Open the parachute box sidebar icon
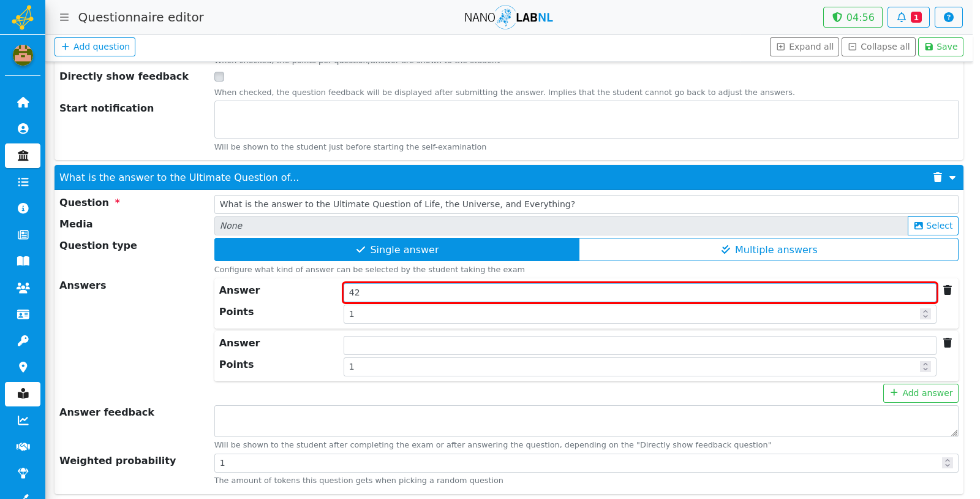 pos(23,473)
